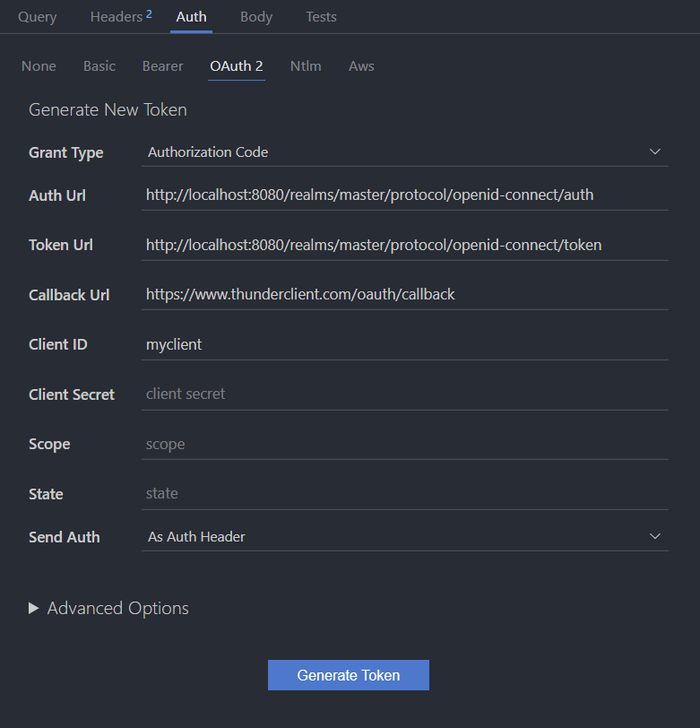Open the Send Auth dropdown
The height and width of the screenshot is (728, 700).
coord(404,537)
